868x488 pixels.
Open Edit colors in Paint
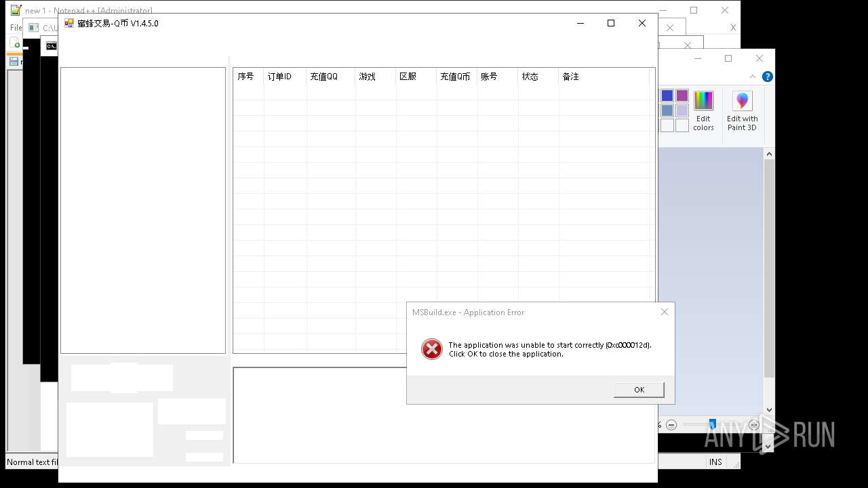[x=703, y=110]
